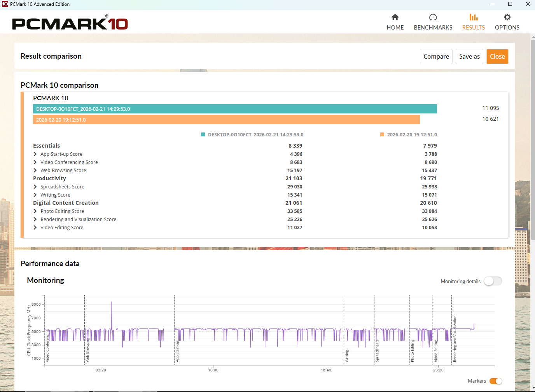Click the PCMark 10 logo
535x392 pixels.
[70, 23]
